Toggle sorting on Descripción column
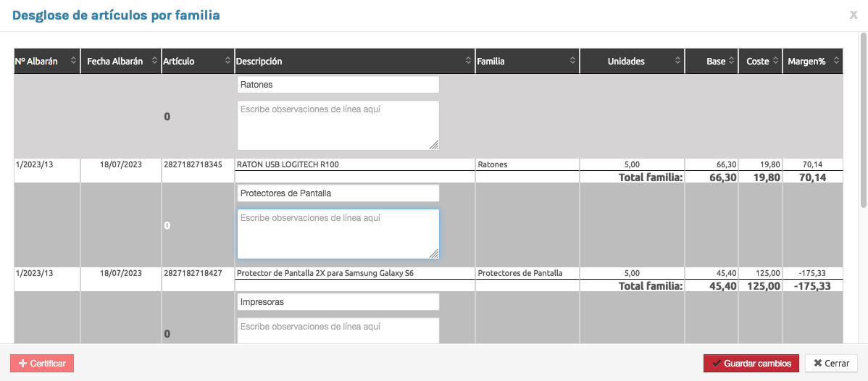This screenshot has width=868, height=381. point(468,62)
